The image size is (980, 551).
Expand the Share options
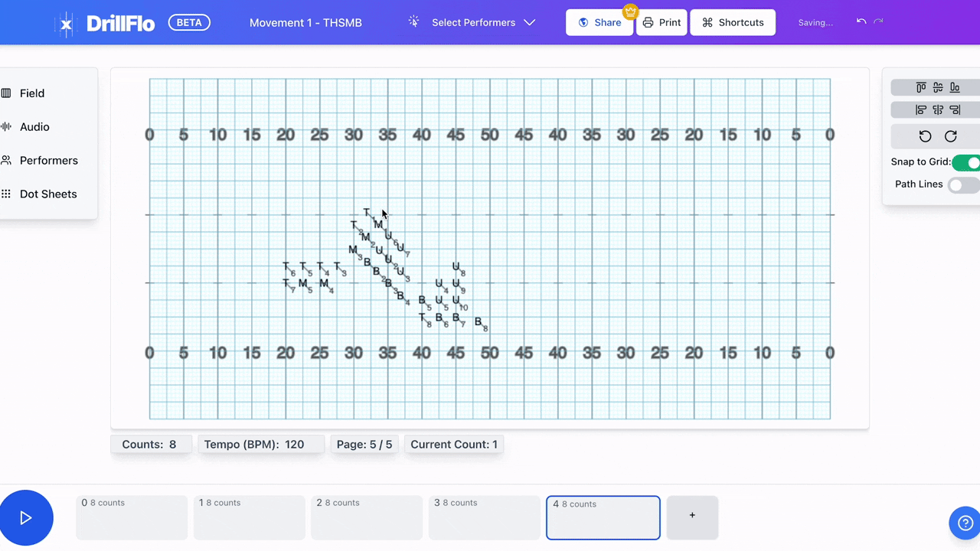599,22
